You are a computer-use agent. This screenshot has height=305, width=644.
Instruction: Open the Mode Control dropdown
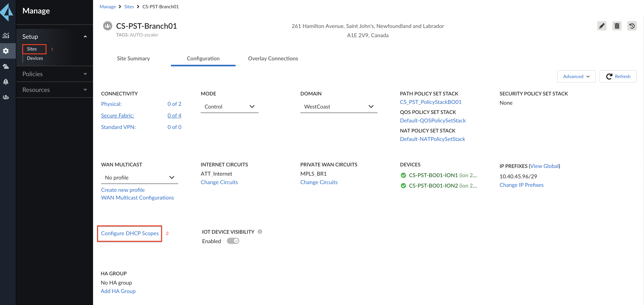coord(229,107)
